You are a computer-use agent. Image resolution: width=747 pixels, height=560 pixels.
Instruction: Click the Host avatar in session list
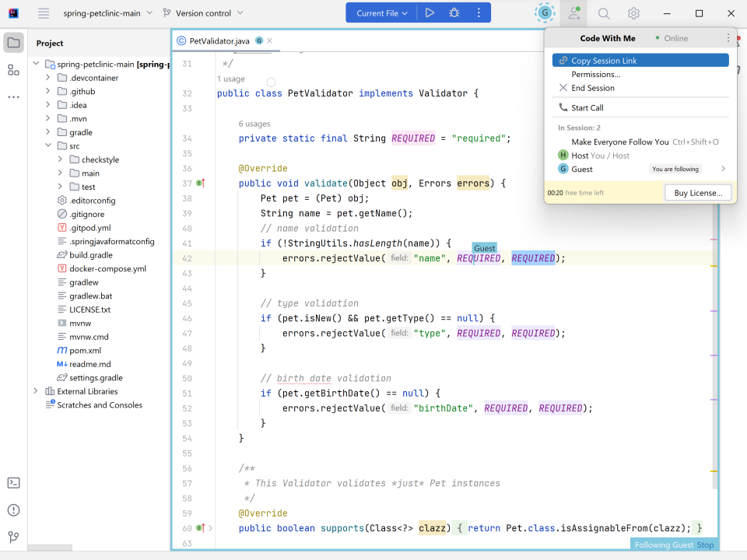tap(563, 156)
